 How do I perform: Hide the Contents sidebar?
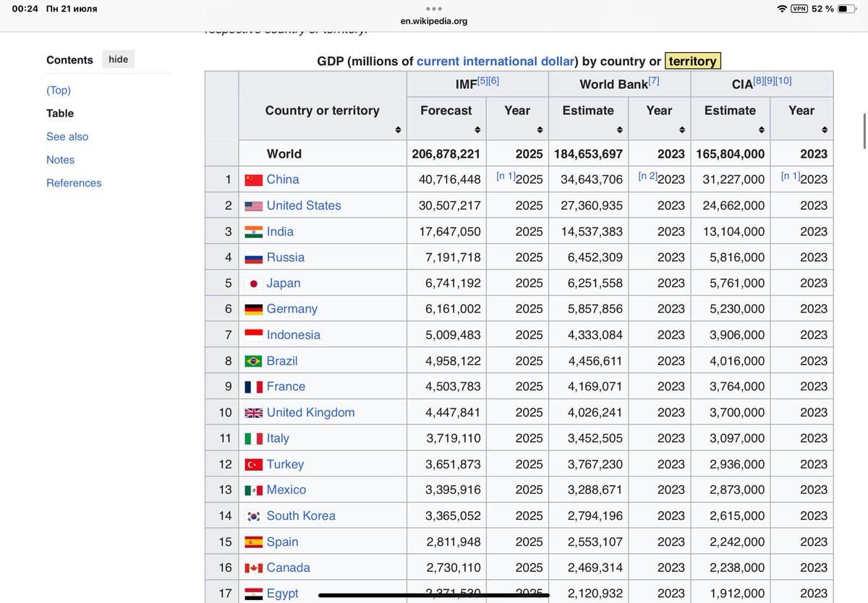coord(119,60)
